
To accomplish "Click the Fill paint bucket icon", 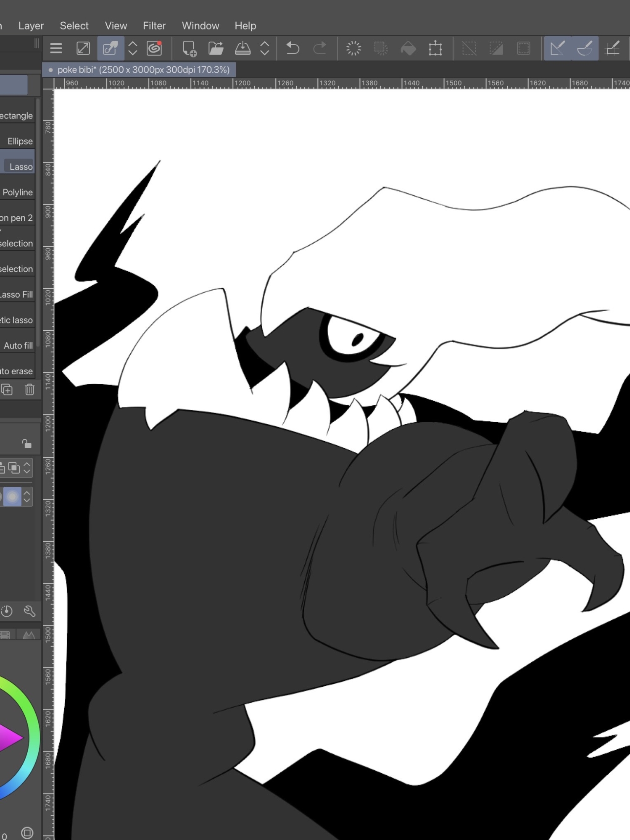I will [408, 49].
